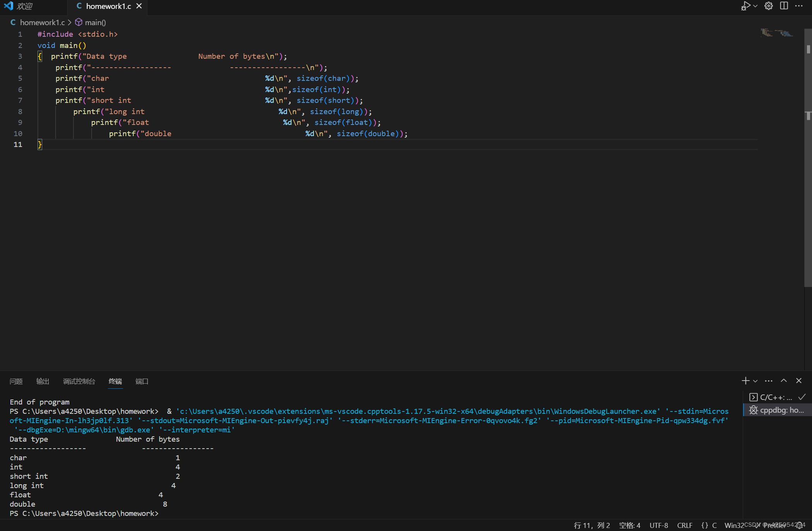Switch to the 调试控制台 debug console tab
812x531 pixels.
click(79, 381)
